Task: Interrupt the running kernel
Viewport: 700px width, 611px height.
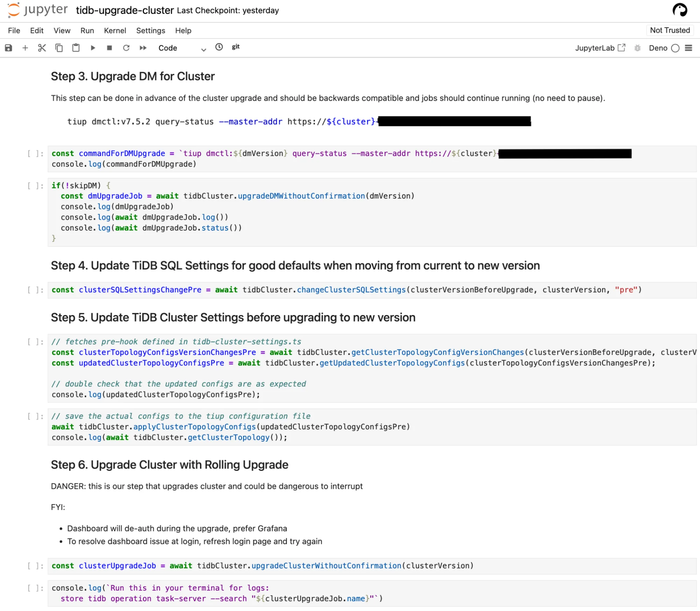Action: tap(109, 48)
